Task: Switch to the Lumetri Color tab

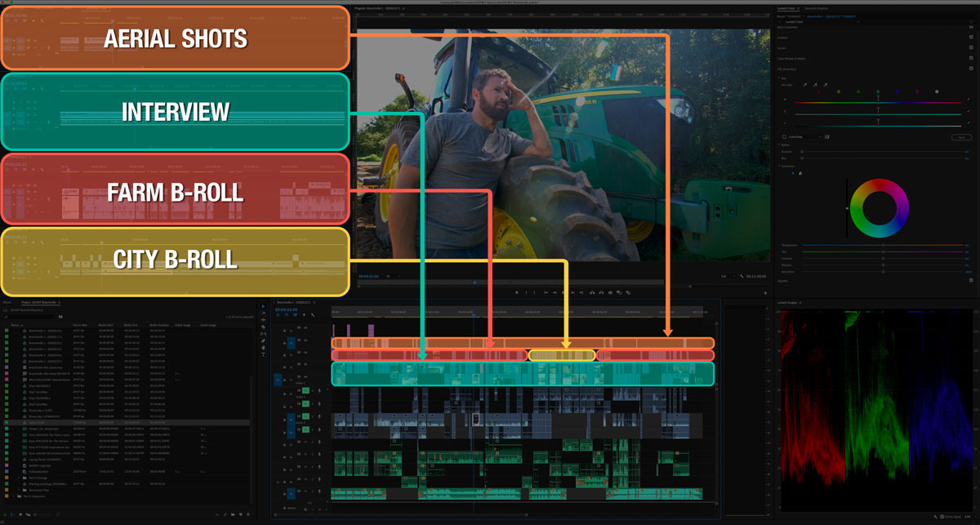Action: point(788,8)
